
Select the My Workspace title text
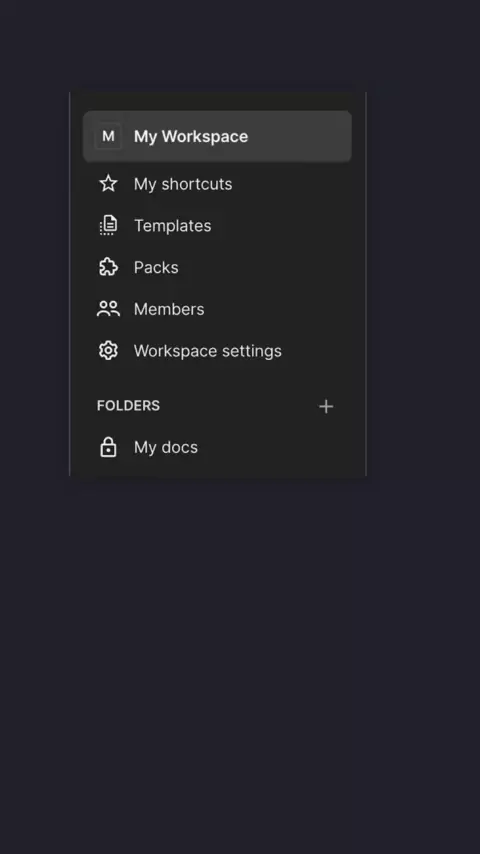[191, 136]
